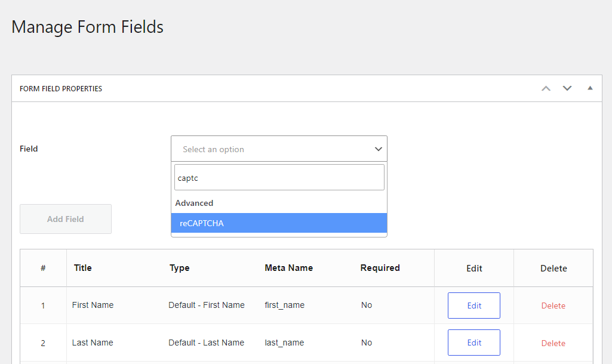Edit the Last Name field row
The width and height of the screenshot is (612, 364).
474,343
